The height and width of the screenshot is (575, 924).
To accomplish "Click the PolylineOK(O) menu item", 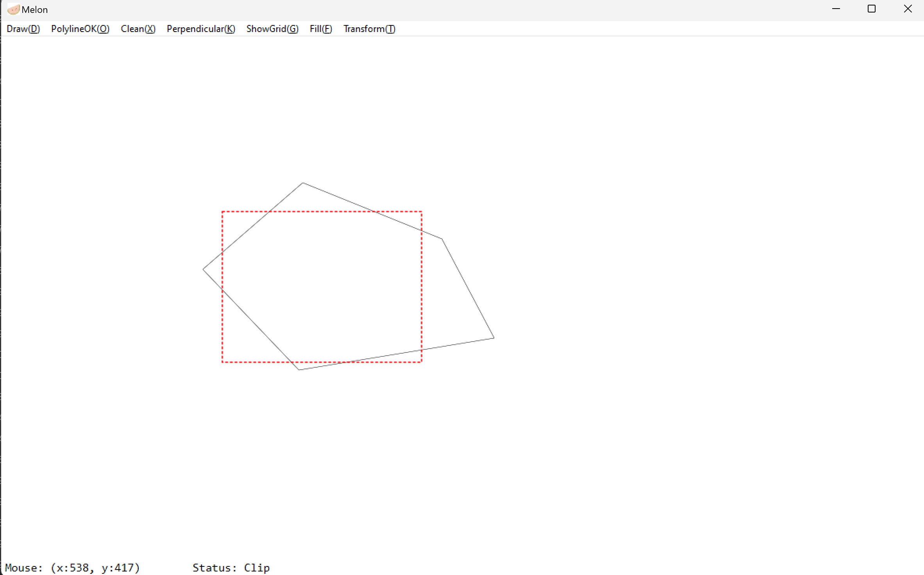I will pos(80,29).
